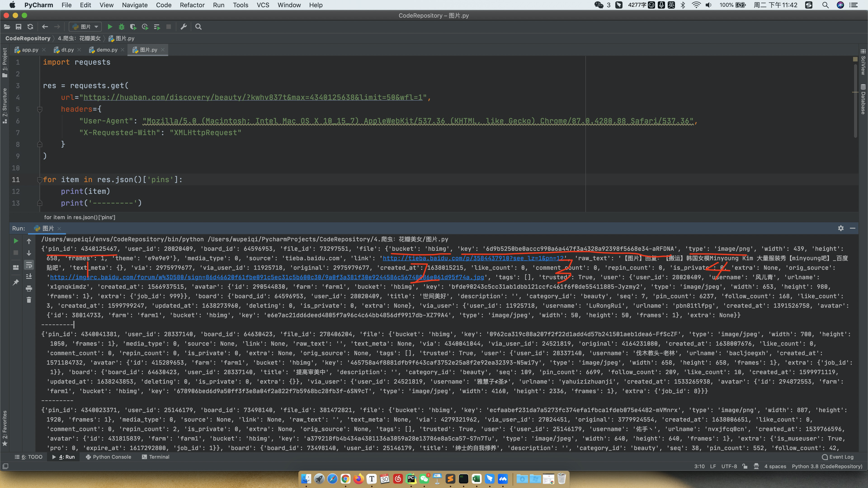
Task: Start debugging with the bug icon
Action: click(x=121, y=27)
